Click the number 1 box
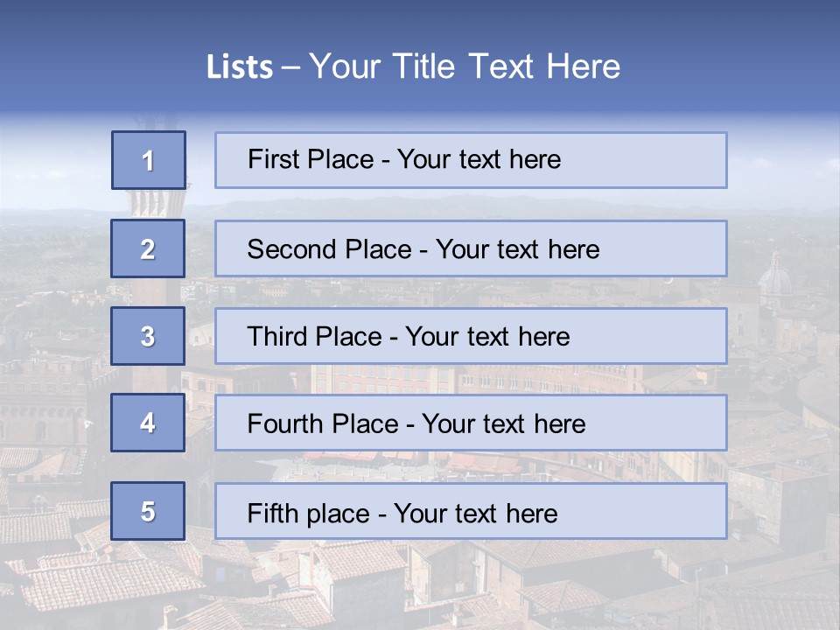840x630 pixels. (149, 160)
